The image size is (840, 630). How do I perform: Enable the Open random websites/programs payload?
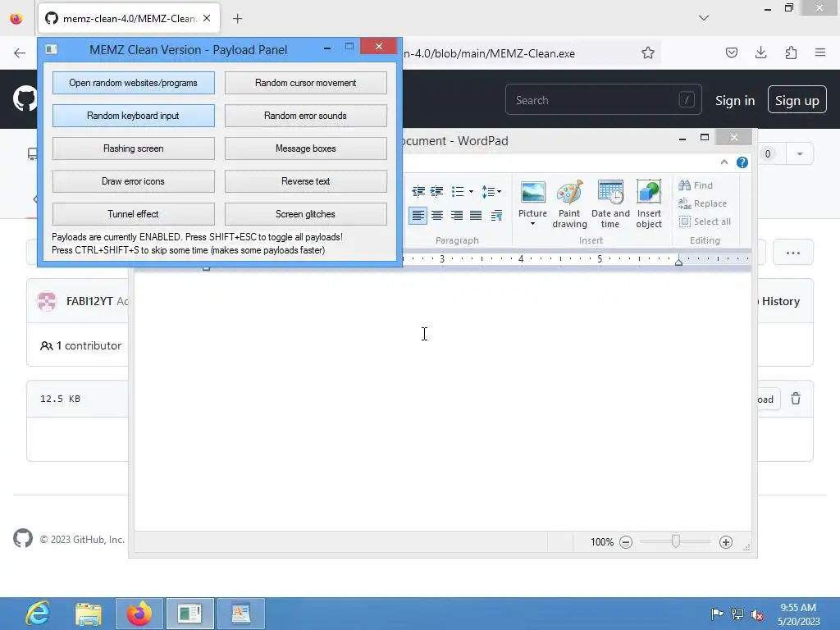(134, 83)
